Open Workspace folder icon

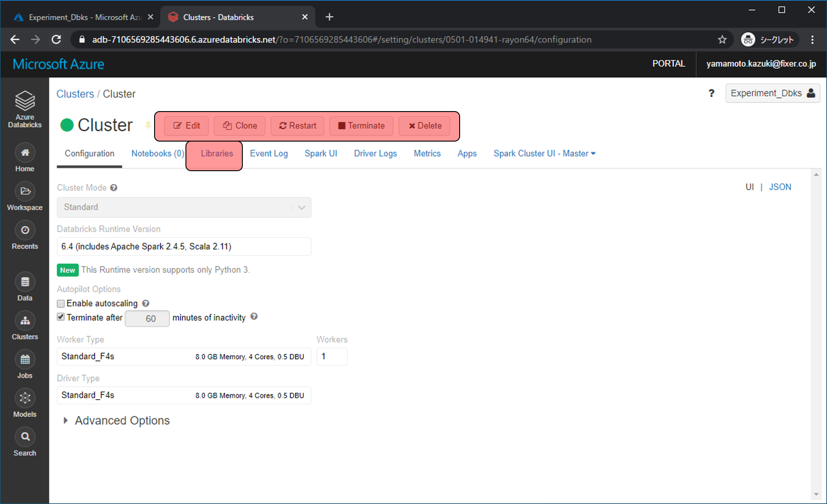25,191
